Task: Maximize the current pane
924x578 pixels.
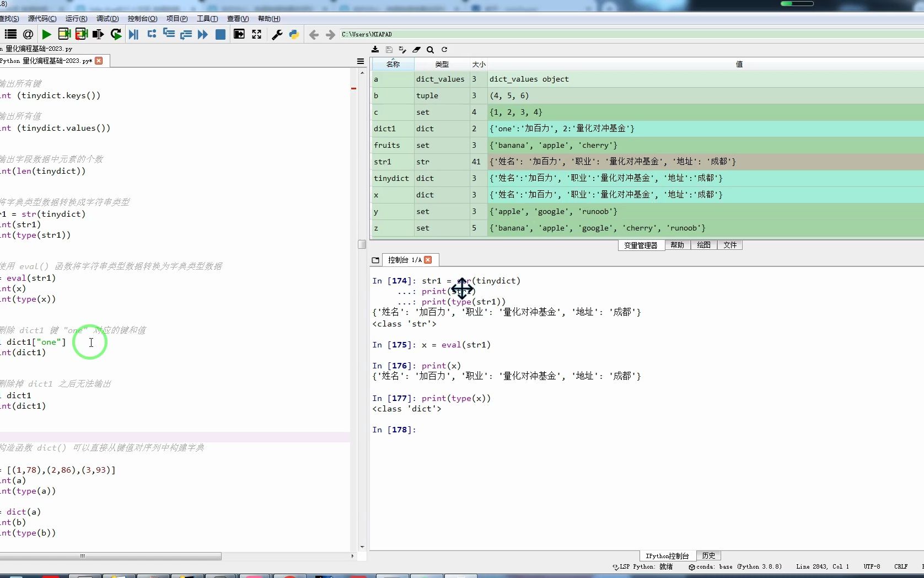Action: coord(239,34)
